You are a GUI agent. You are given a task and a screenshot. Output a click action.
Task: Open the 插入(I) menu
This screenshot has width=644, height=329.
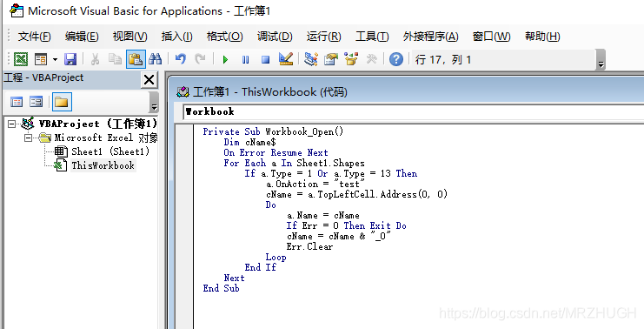point(176,37)
